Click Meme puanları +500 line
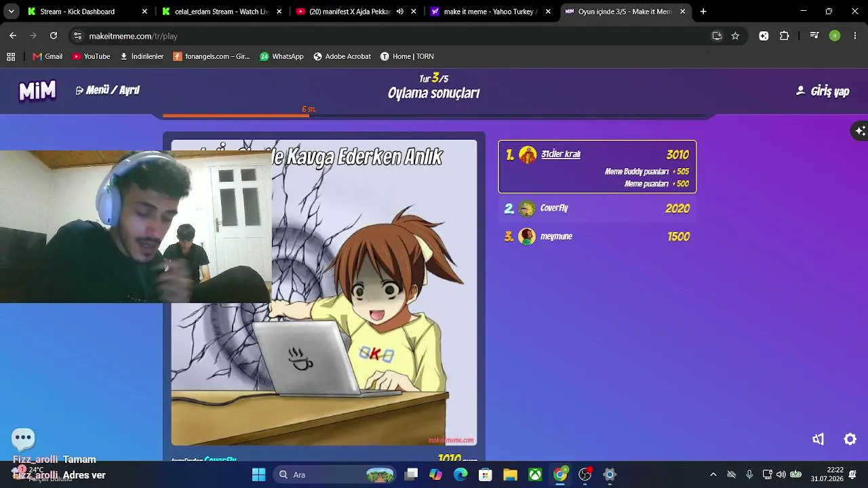Screen dimensions: 868x488 (656, 184)
